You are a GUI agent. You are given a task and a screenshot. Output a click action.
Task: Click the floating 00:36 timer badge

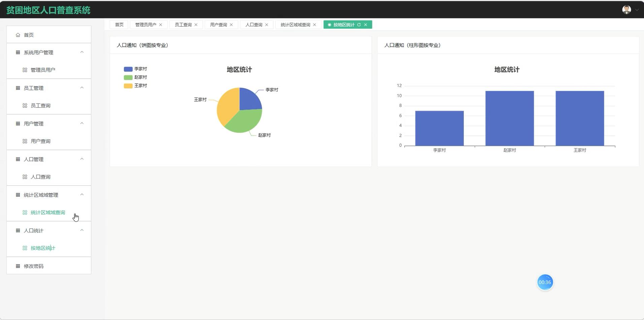coord(545,282)
